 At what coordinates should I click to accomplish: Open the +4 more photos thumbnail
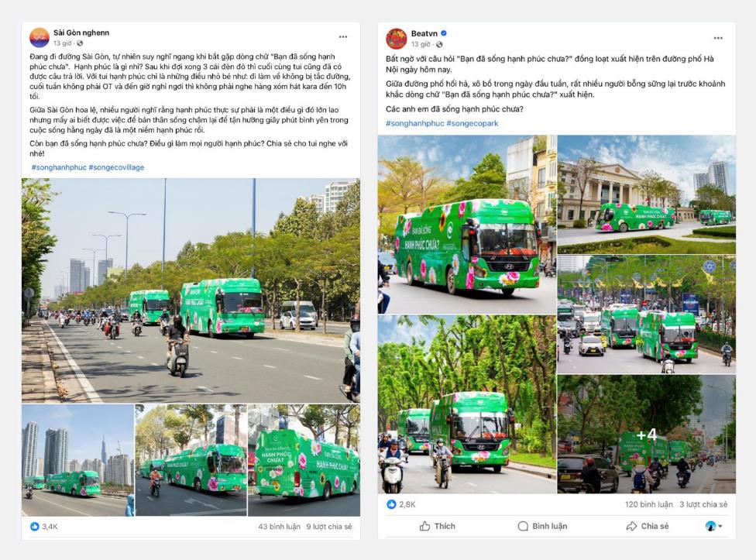(647, 435)
